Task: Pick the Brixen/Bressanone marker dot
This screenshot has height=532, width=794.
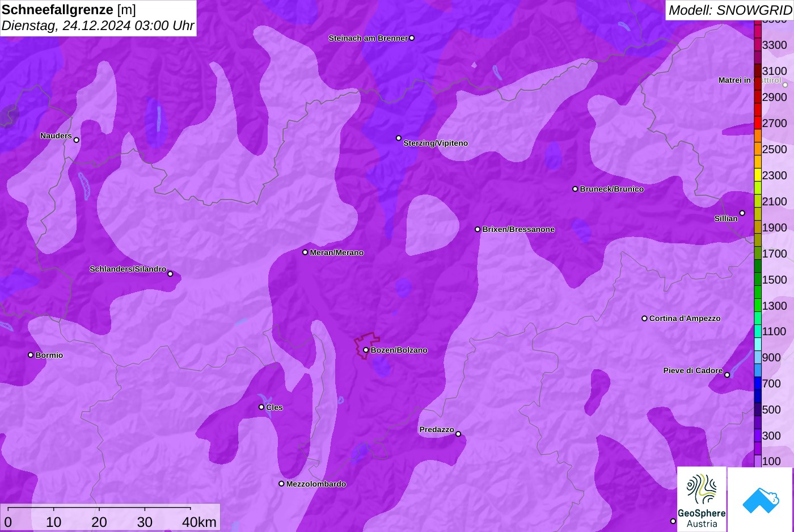Action: 478,229
